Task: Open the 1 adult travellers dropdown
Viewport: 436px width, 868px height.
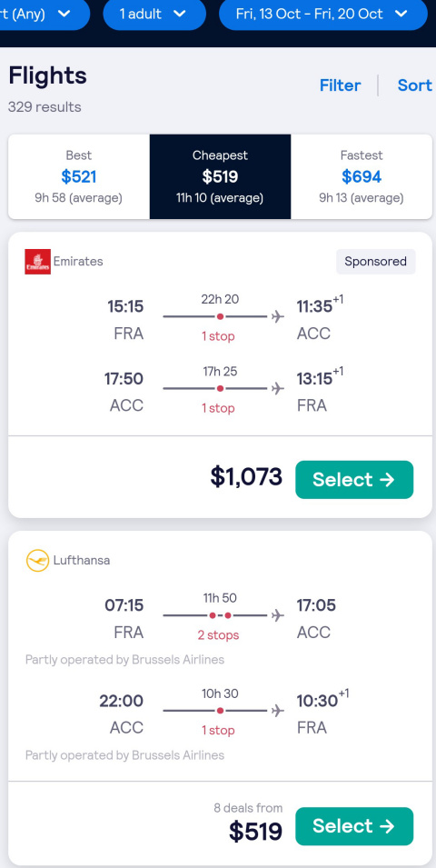Action: pyautogui.click(x=154, y=14)
